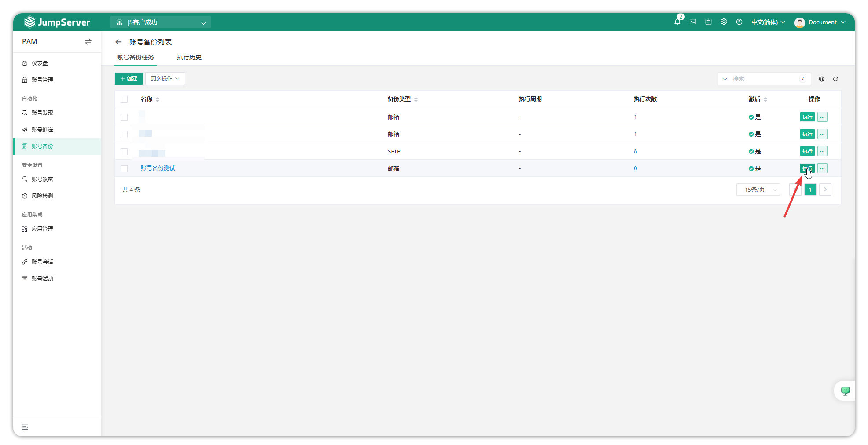868x445 pixels.
Task: Check the 账号备份测试 row checkbox
Action: click(x=124, y=169)
